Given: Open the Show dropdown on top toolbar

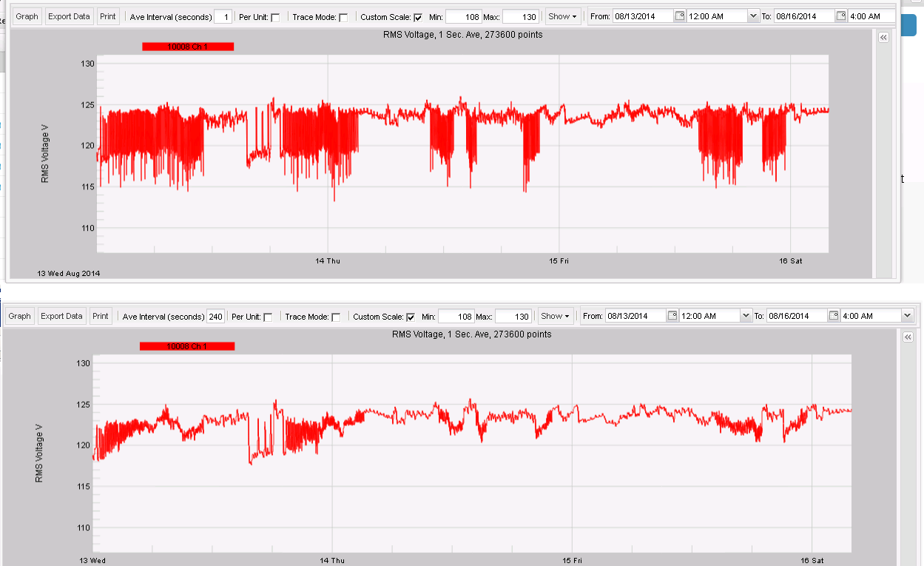Looking at the screenshot, I should tap(562, 16).
